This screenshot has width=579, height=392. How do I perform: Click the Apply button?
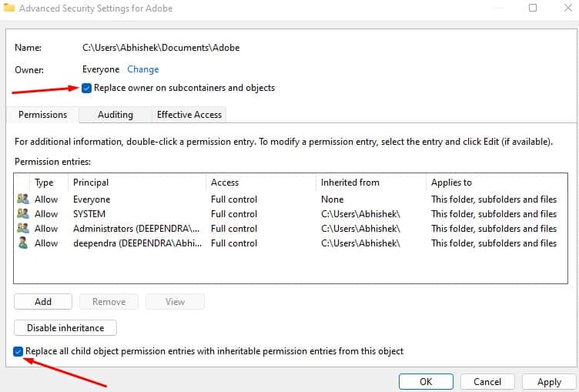550,382
